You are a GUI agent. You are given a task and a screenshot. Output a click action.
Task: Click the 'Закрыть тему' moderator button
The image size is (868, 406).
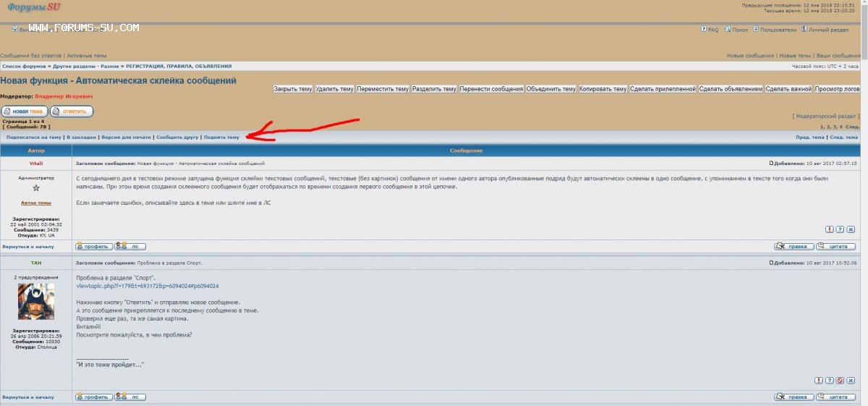[x=293, y=89]
